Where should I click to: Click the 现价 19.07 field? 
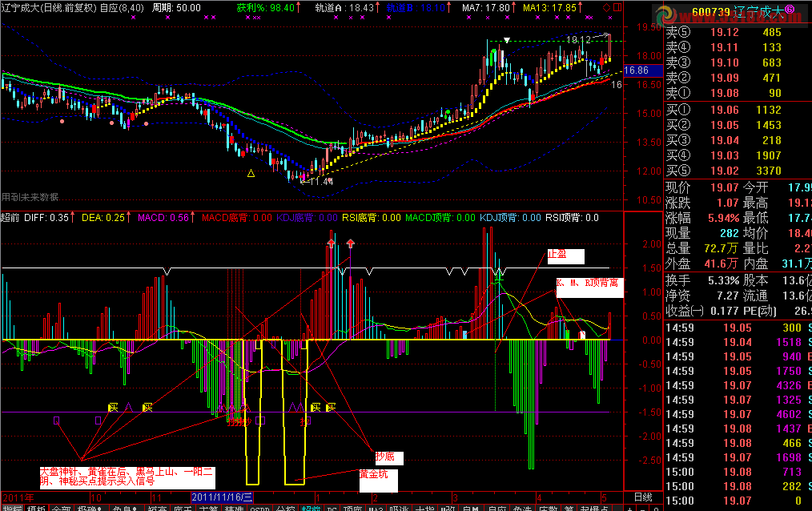click(x=702, y=187)
